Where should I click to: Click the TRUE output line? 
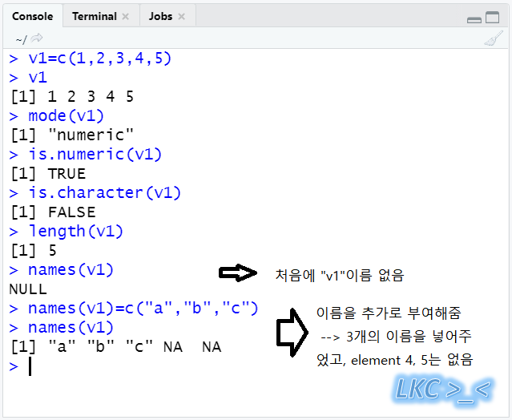48,174
